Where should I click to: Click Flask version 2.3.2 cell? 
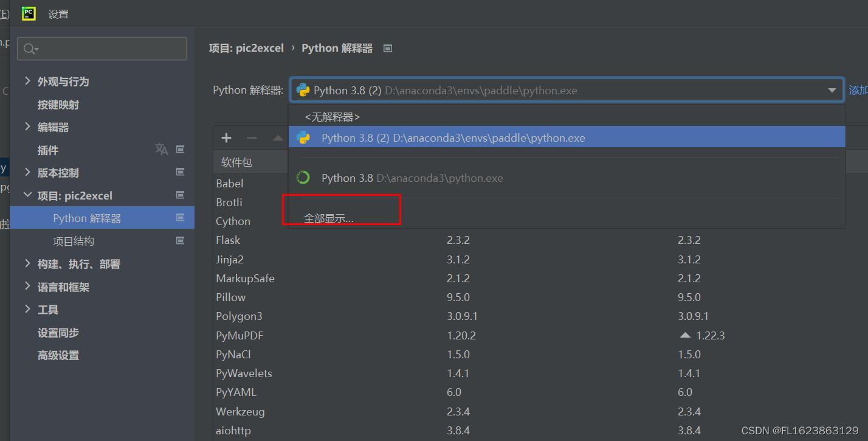[x=458, y=240]
